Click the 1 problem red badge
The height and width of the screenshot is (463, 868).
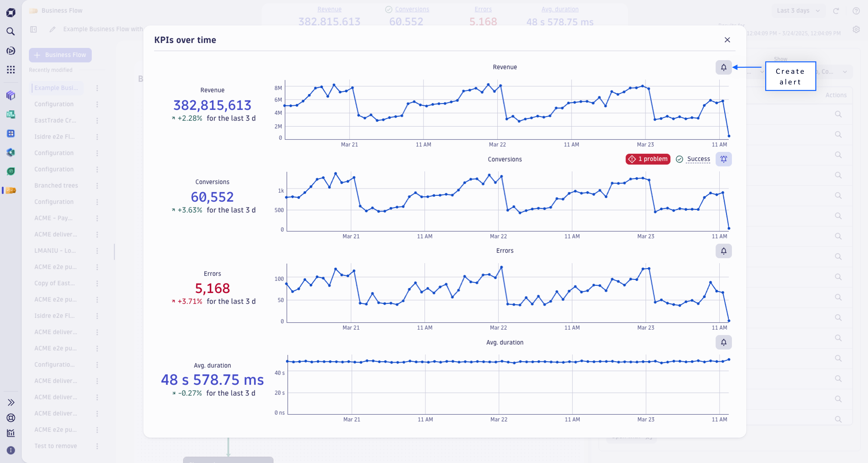pyautogui.click(x=648, y=159)
